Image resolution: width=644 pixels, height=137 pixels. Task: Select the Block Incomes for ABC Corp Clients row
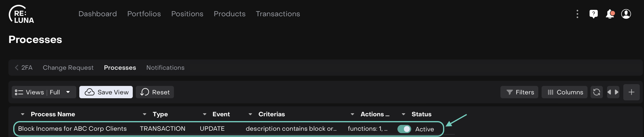[72, 129]
